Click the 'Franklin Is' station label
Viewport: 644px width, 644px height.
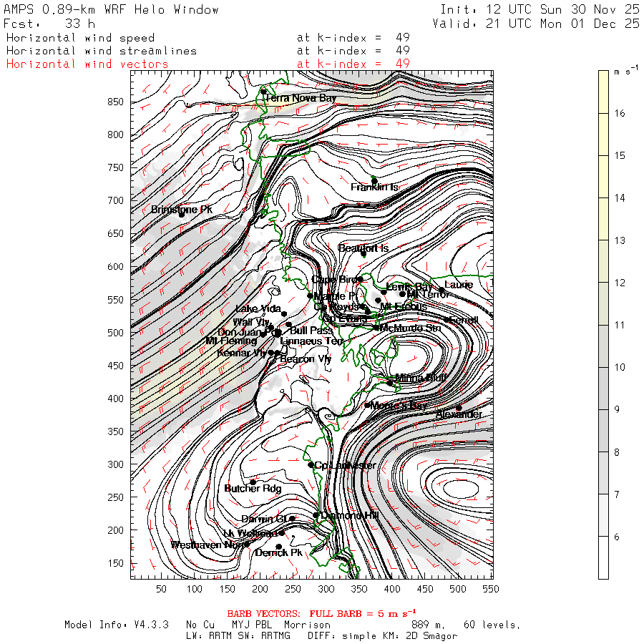[x=374, y=187]
